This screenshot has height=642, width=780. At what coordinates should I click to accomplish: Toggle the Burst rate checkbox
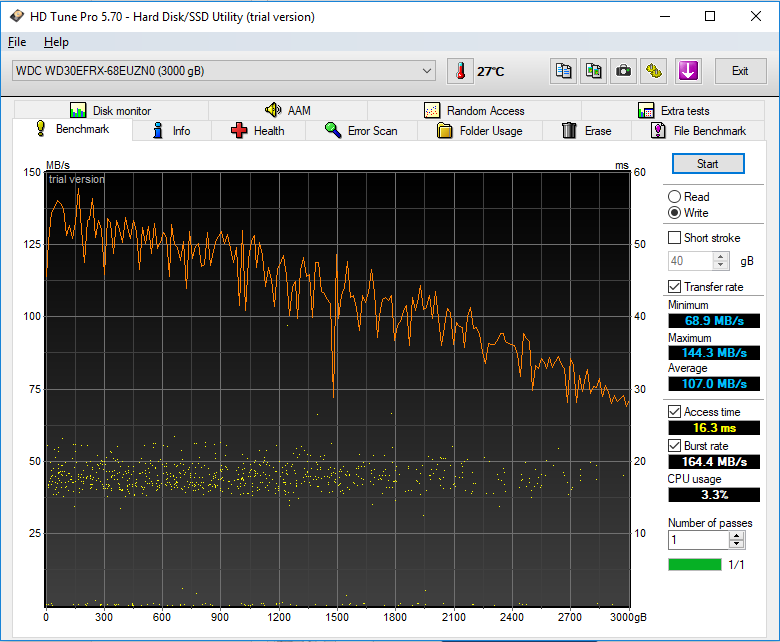coord(674,446)
